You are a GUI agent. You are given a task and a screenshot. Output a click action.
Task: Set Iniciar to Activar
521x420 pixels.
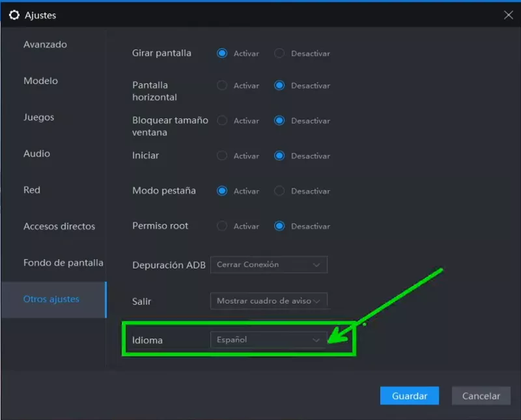(222, 156)
